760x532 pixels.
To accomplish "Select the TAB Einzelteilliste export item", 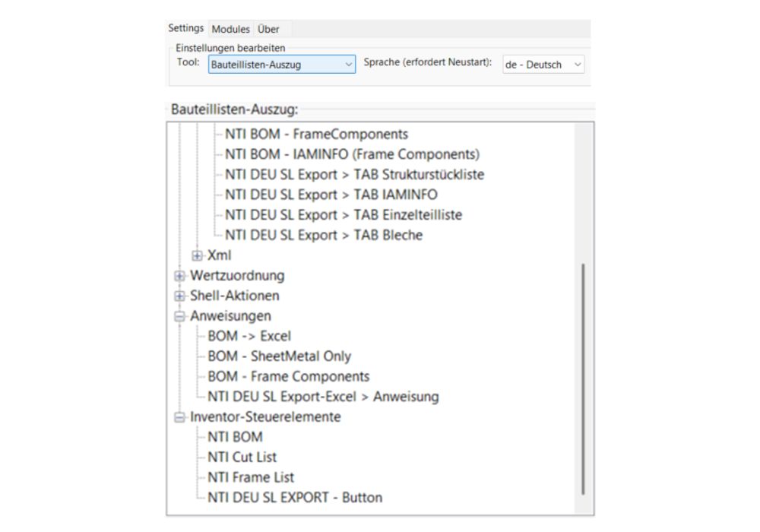I will tap(344, 215).
